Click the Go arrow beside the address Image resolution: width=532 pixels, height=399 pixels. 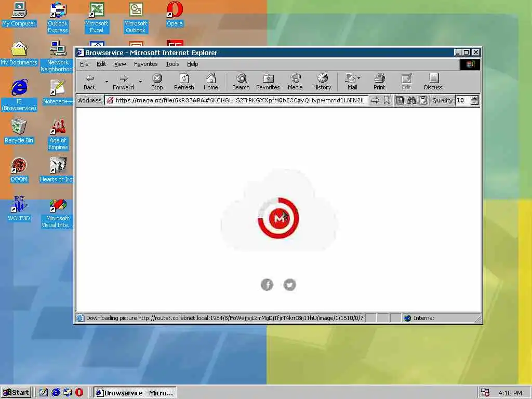point(375,100)
